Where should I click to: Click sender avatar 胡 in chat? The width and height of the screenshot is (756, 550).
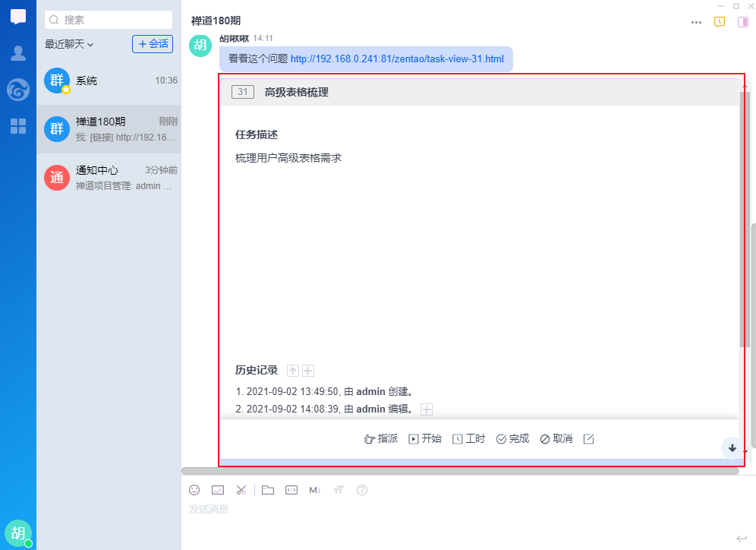click(x=200, y=46)
